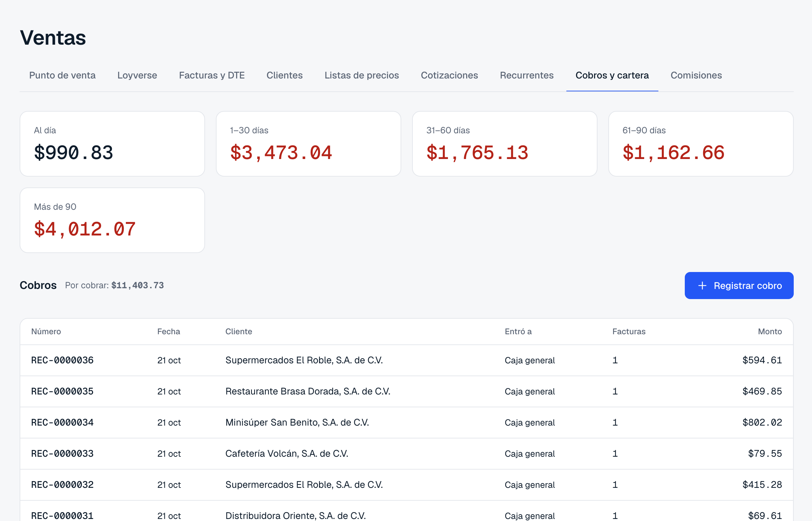The width and height of the screenshot is (812, 521).
Task: Click the Registrar cobro button
Action: (x=739, y=286)
